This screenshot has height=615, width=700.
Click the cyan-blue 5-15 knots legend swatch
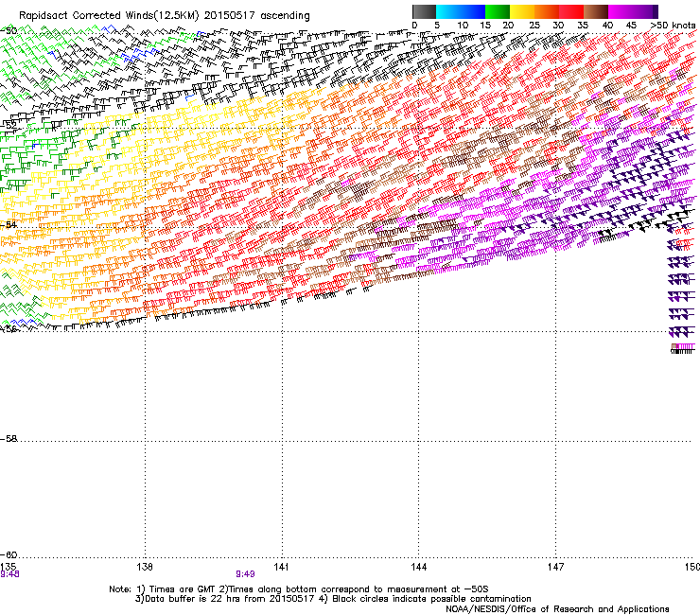(461, 11)
